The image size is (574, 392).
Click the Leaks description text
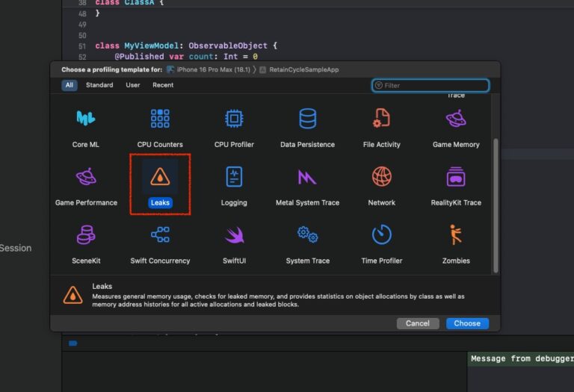(x=278, y=300)
